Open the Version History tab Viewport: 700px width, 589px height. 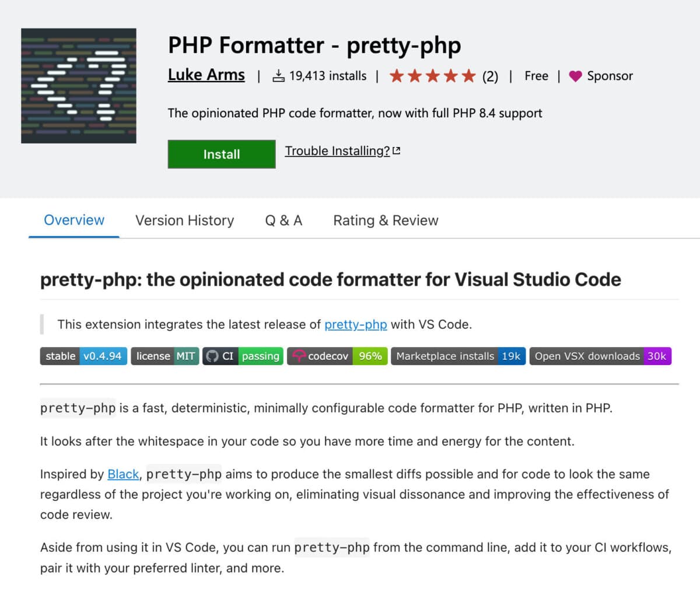click(184, 220)
